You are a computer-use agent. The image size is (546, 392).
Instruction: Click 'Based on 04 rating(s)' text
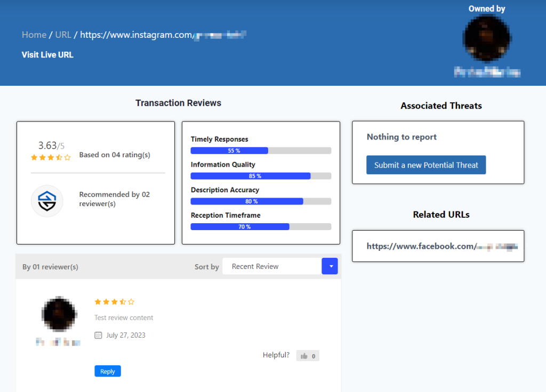point(115,155)
